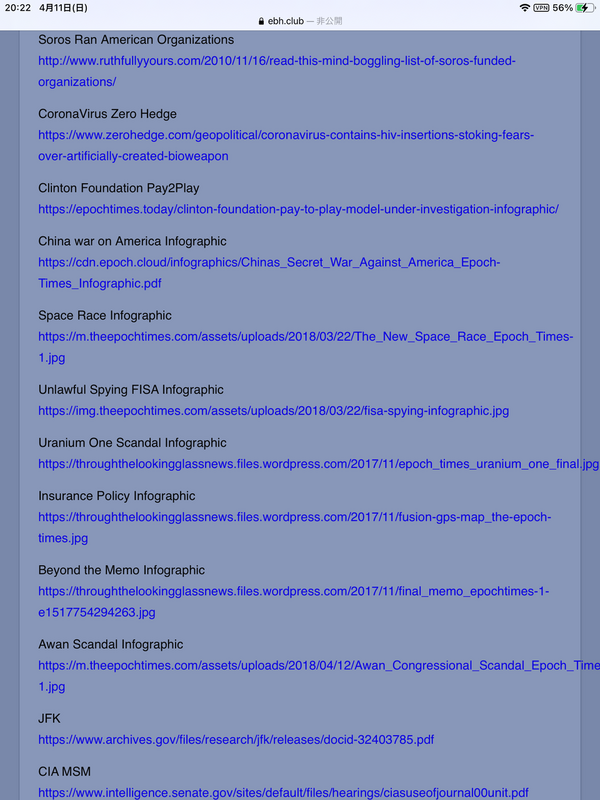This screenshot has width=600, height=800.
Task: Tap the battery icon in status bar
Action: click(583, 7)
